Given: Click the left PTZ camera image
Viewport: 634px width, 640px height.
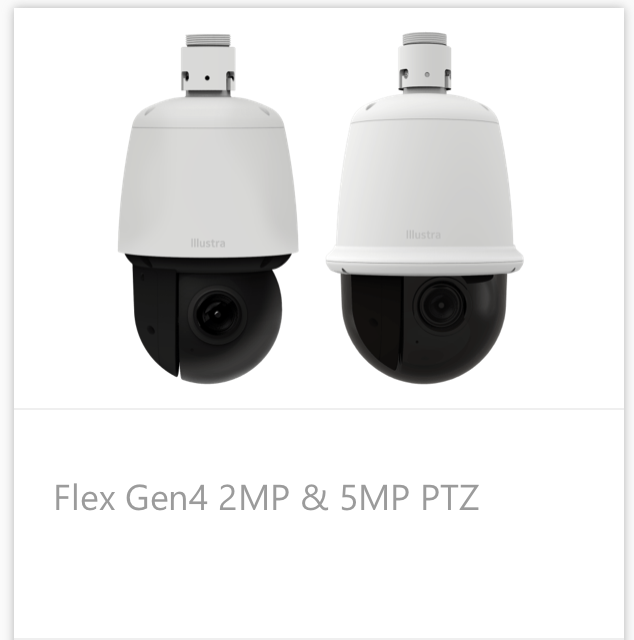Looking at the screenshot, I should point(208,209).
